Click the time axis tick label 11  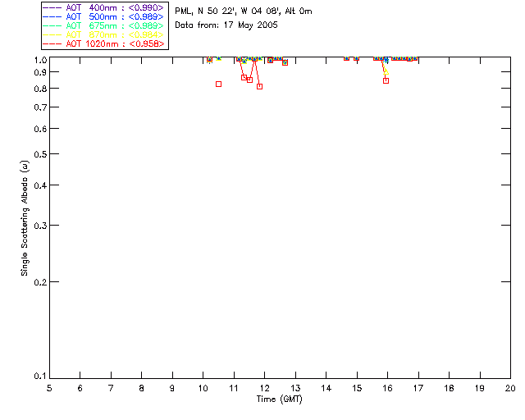pos(234,388)
